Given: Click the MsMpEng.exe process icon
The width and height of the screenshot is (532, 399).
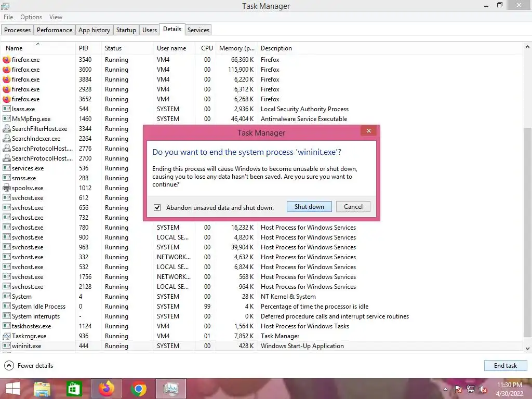Looking at the screenshot, I should tap(6, 119).
